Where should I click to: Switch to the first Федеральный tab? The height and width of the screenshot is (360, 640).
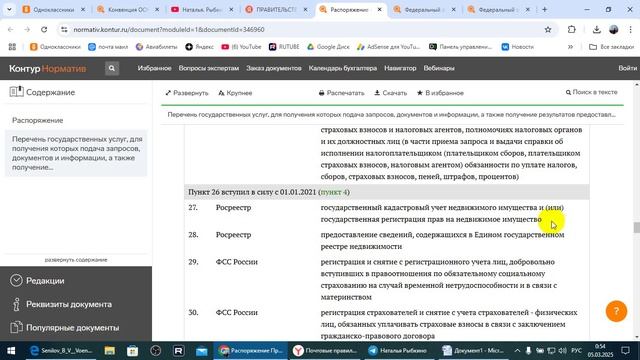click(x=424, y=9)
